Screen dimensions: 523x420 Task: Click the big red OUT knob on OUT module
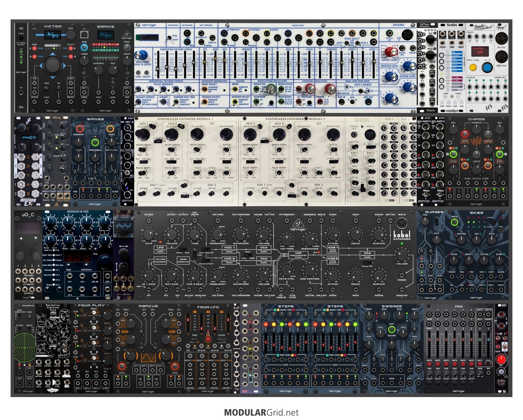click(x=501, y=360)
